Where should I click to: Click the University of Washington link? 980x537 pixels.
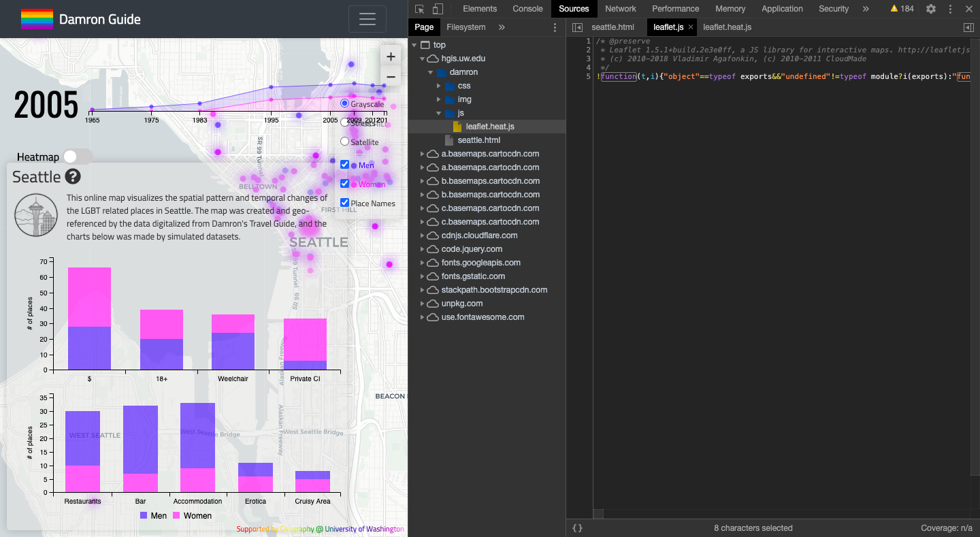point(363,529)
